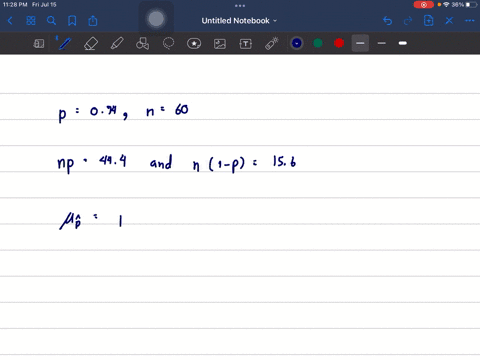Open the more options ellipsis menu

click(470, 21)
